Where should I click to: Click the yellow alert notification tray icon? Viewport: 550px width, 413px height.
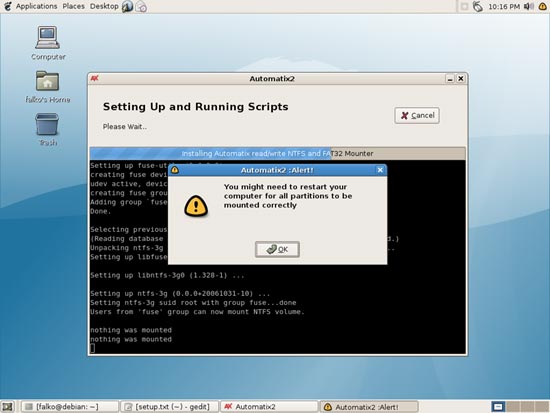[x=542, y=6]
